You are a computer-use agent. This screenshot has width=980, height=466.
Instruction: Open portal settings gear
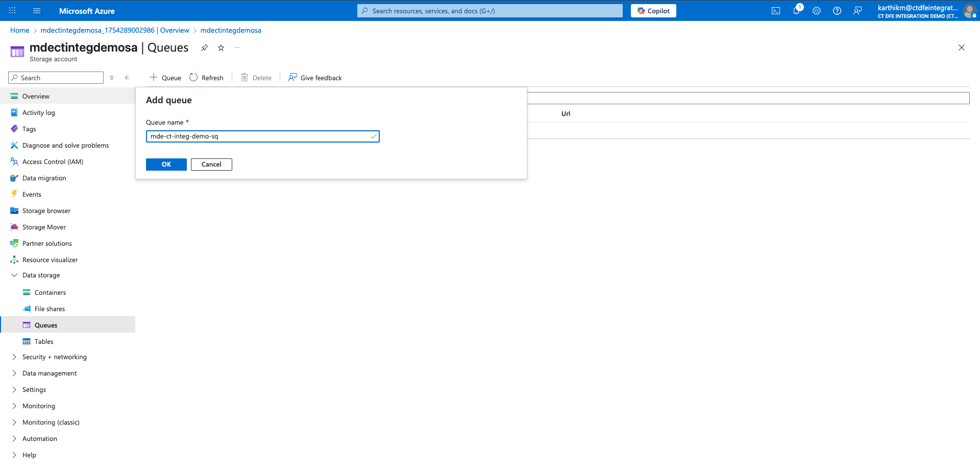pos(817,11)
